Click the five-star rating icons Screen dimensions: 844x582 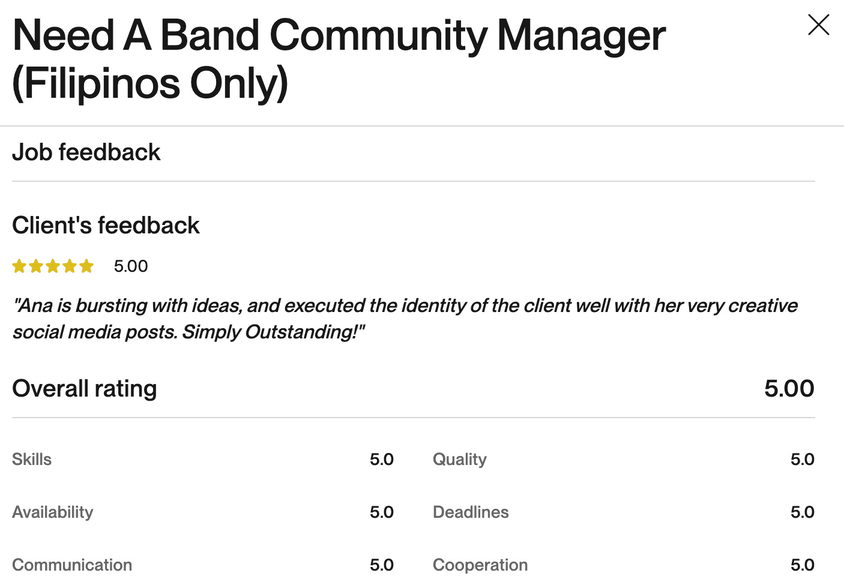click(x=53, y=266)
